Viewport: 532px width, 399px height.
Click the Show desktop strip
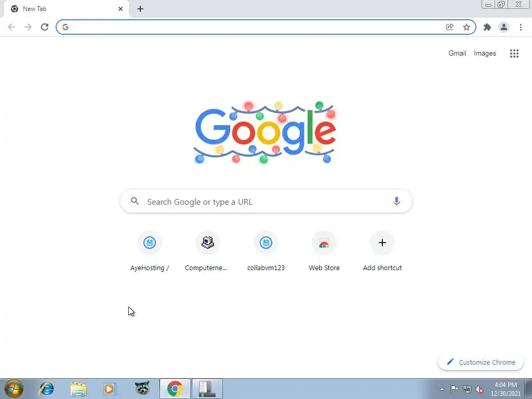(528, 389)
